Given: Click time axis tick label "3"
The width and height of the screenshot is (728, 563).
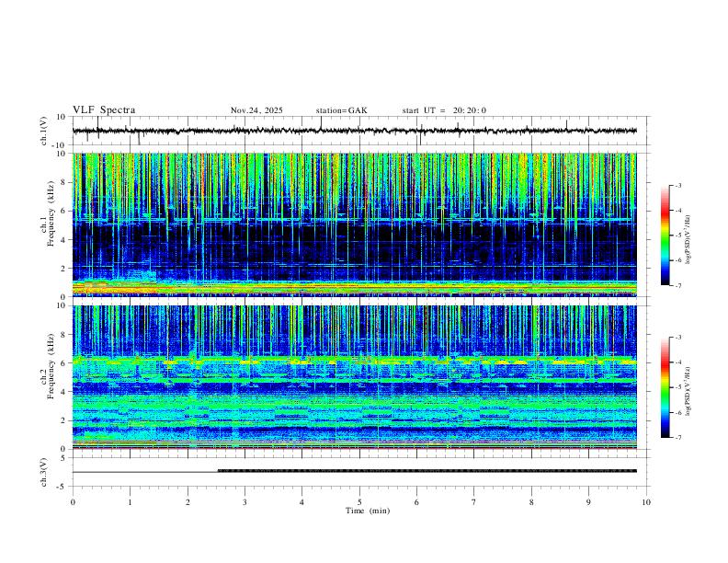Looking at the screenshot, I should 245,502.
